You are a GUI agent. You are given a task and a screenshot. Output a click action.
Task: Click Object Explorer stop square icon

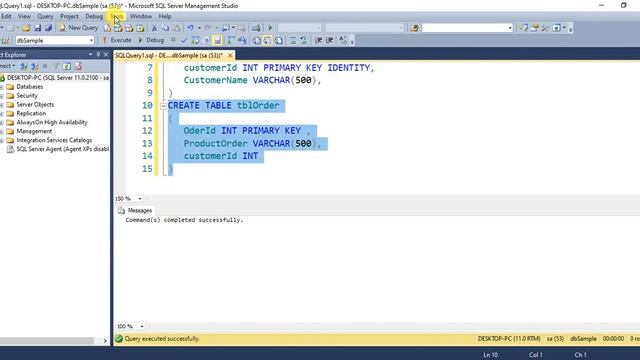[45, 66]
